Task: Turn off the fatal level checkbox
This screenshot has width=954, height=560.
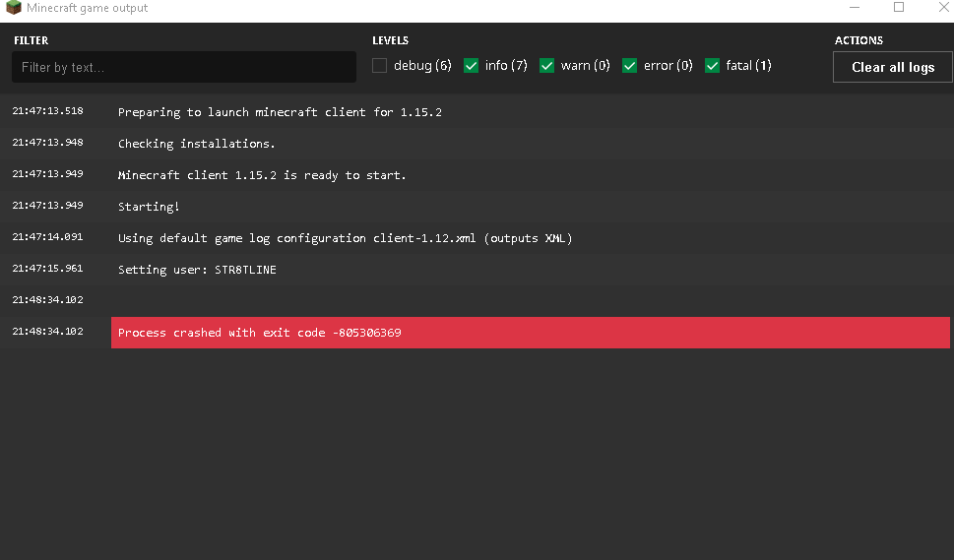Action: 713,66
